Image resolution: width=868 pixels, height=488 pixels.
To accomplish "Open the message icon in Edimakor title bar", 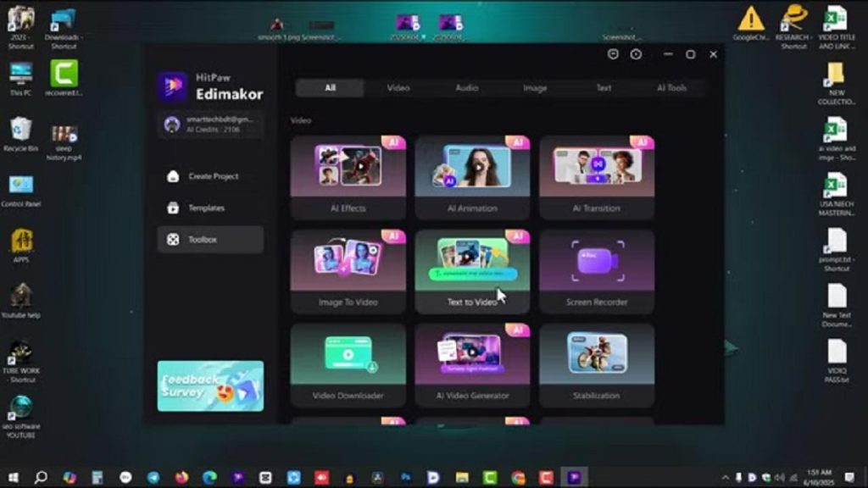I will click(613, 54).
